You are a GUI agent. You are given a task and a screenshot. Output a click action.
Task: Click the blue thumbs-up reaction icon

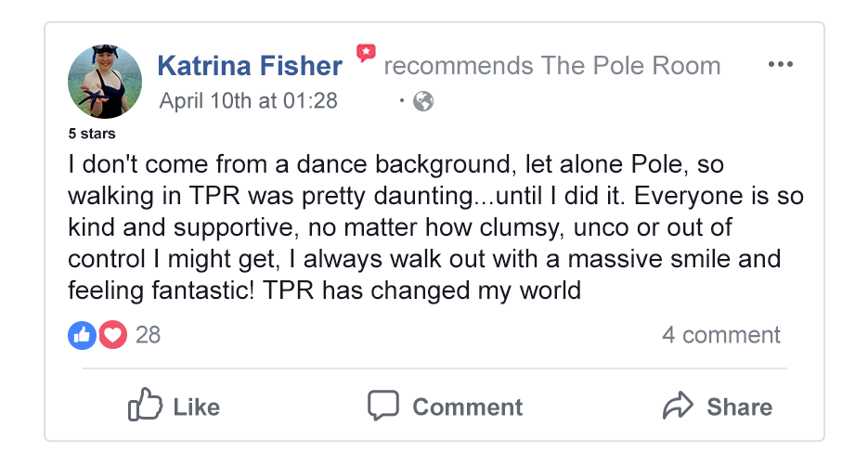pos(82,335)
